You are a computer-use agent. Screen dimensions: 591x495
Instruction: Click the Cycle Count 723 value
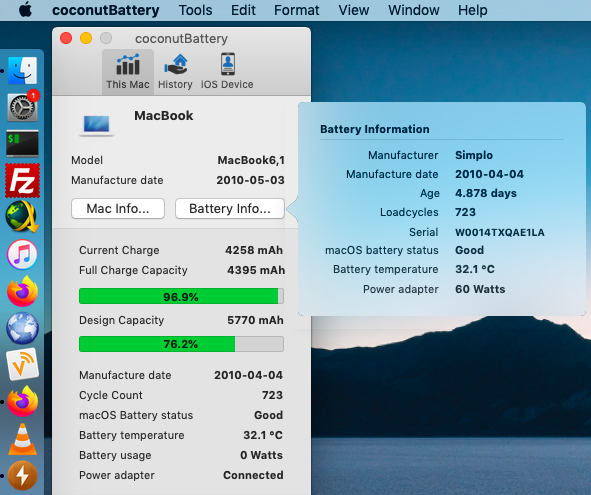coord(272,395)
